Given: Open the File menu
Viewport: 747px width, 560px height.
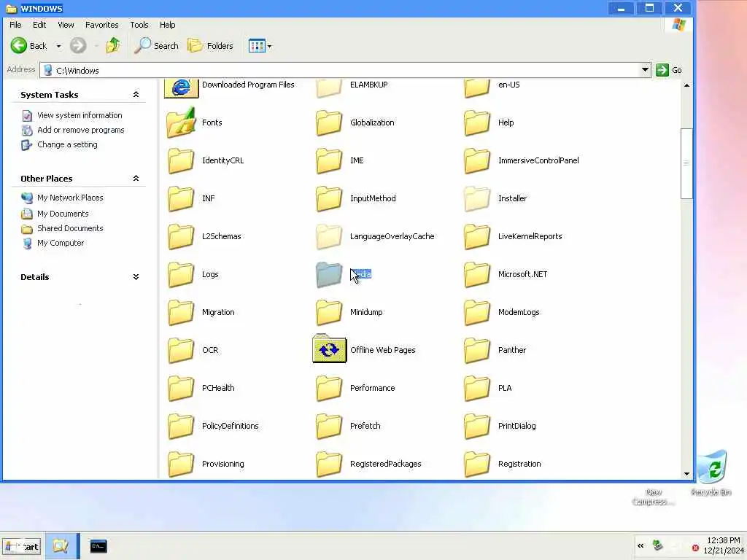Looking at the screenshot, I should point(15,25).
